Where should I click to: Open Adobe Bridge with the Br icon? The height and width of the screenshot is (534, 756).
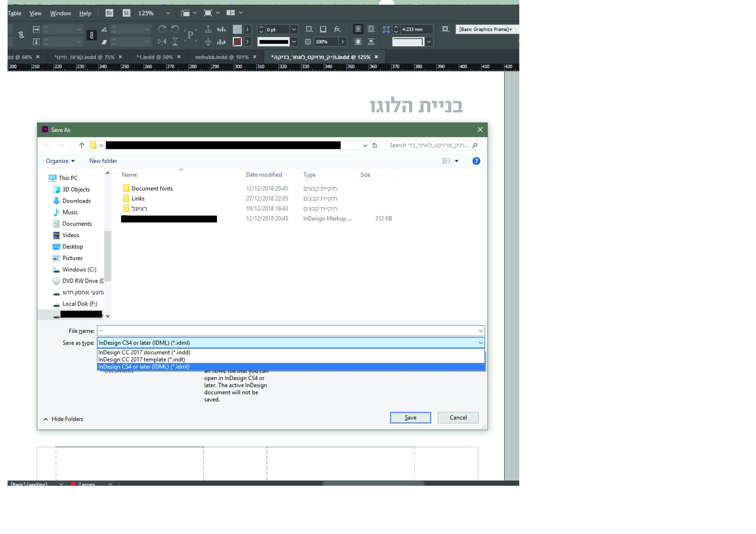[109, 13]
